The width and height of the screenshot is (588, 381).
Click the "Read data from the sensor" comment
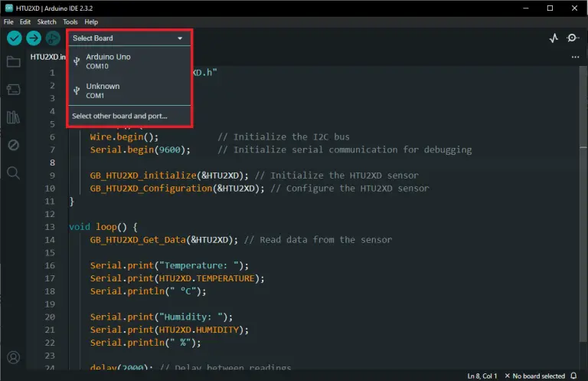[x=318, y=239]
